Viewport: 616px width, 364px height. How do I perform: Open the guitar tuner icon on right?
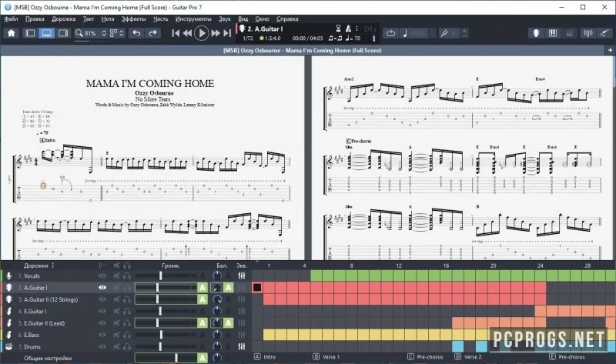604,33
